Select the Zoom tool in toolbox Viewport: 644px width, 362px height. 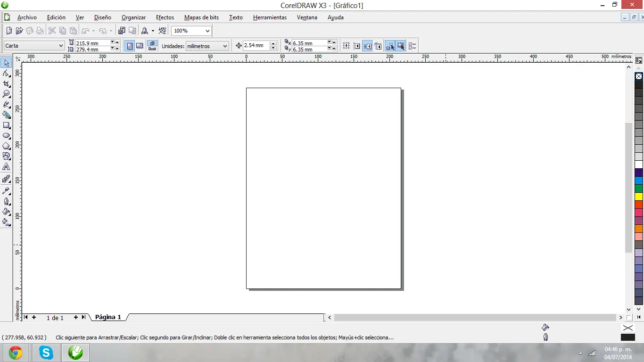[x=6, y=94]
